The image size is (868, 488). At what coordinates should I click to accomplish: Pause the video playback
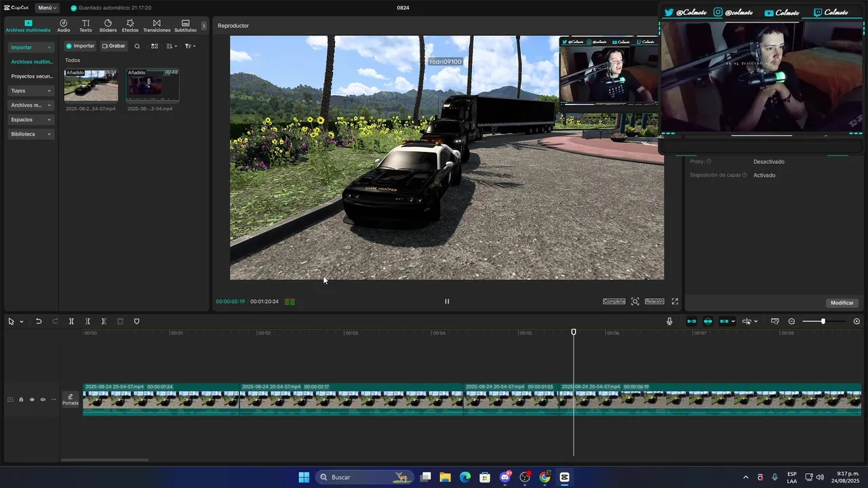click(447, 302)
